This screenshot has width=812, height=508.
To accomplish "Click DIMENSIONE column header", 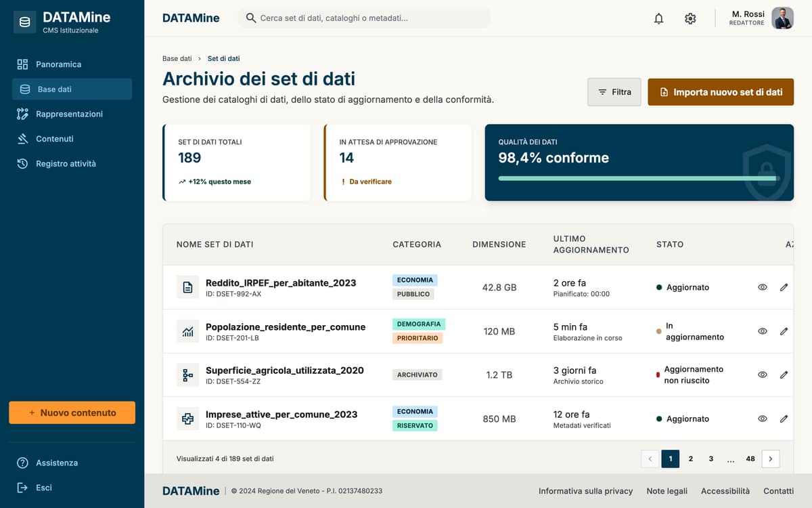I will [x=499, y=245].
